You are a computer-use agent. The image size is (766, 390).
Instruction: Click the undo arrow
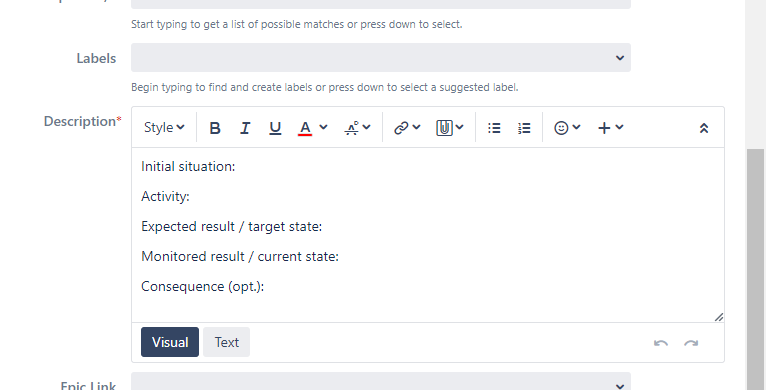tap(661, 343)
